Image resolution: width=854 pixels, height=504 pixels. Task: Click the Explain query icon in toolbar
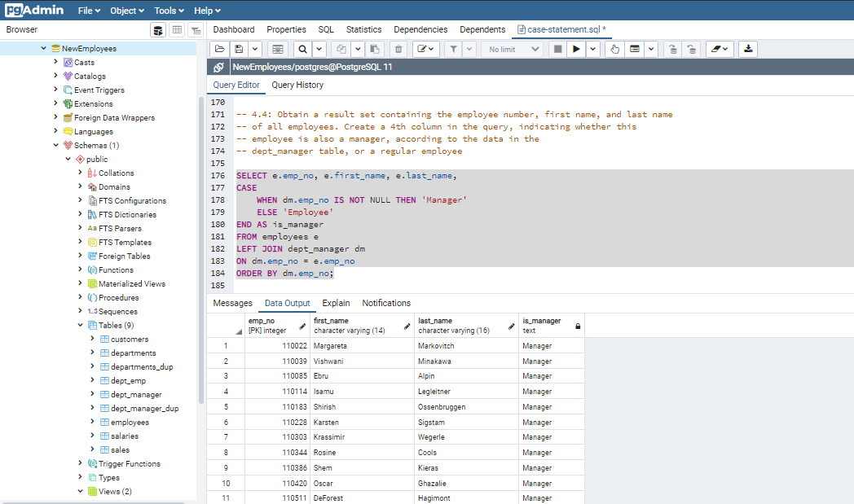click(615, 50)
